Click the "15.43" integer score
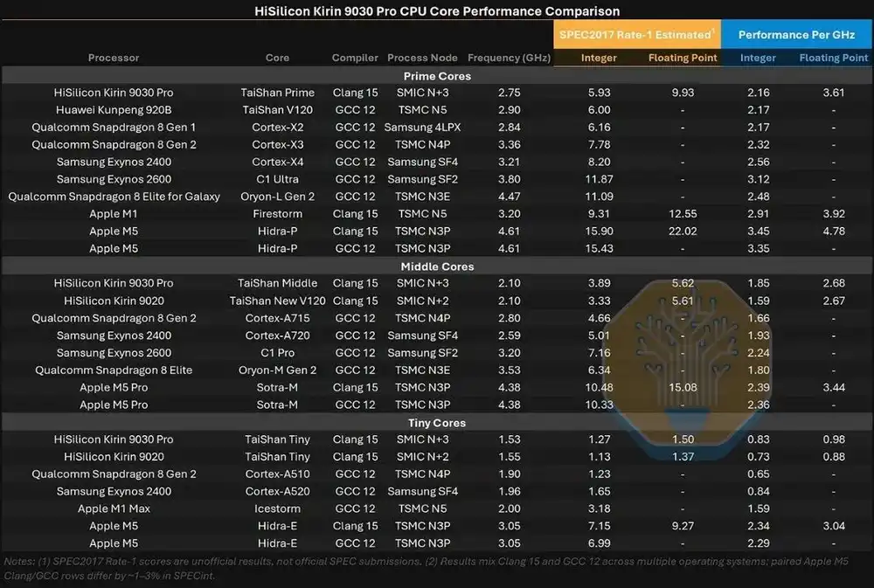 [x=600, y=248]
